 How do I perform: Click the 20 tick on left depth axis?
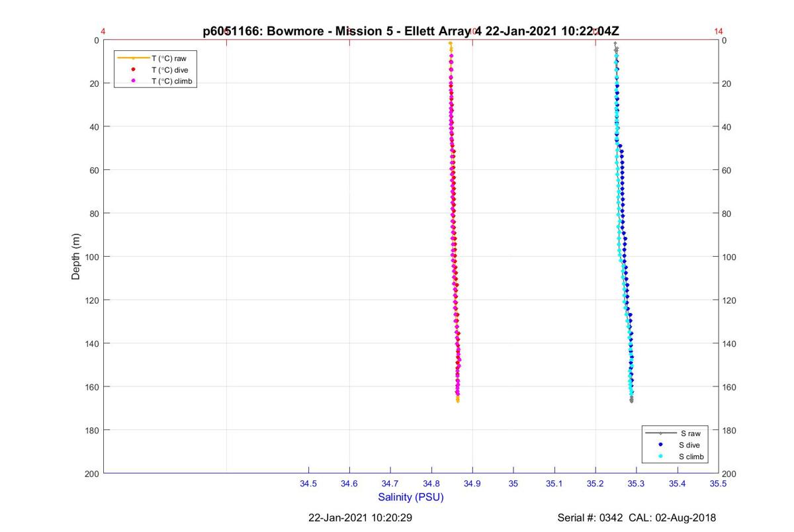click(x=94, y=83)
